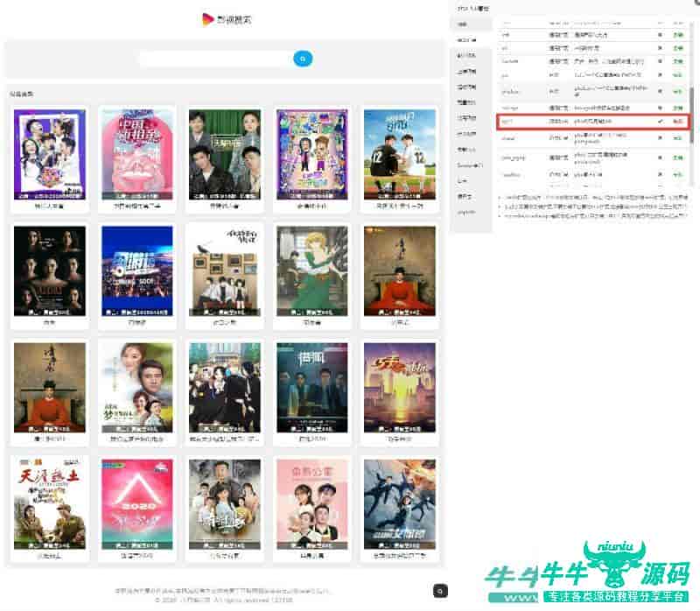Screen dimensions: 700x611
Task: Open the colorful cartoon duo poster
Action: pyautogui.click(x=312, y=155)
